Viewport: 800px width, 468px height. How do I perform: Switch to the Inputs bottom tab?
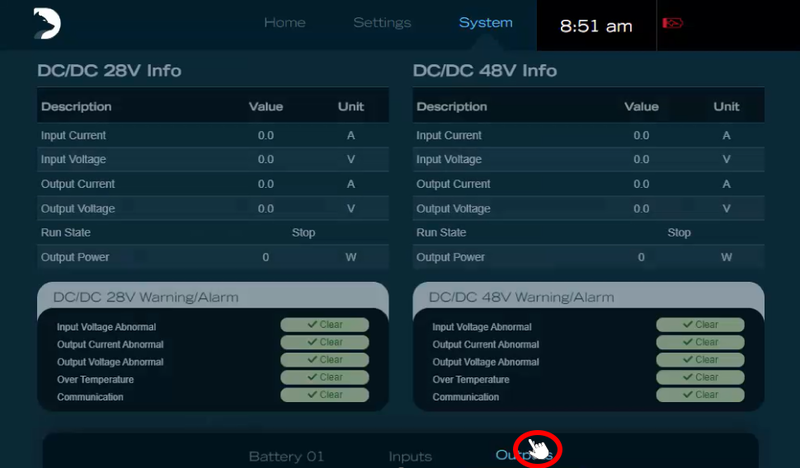[x=410, y=456]
